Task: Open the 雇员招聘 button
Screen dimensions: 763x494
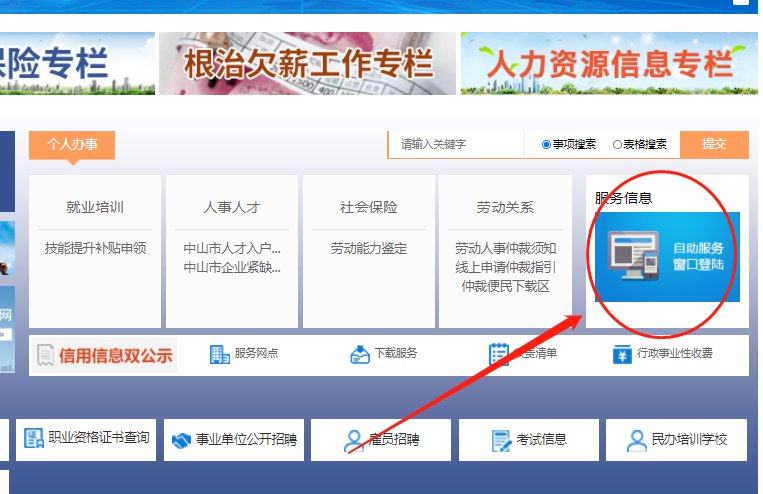Action: 381,439
